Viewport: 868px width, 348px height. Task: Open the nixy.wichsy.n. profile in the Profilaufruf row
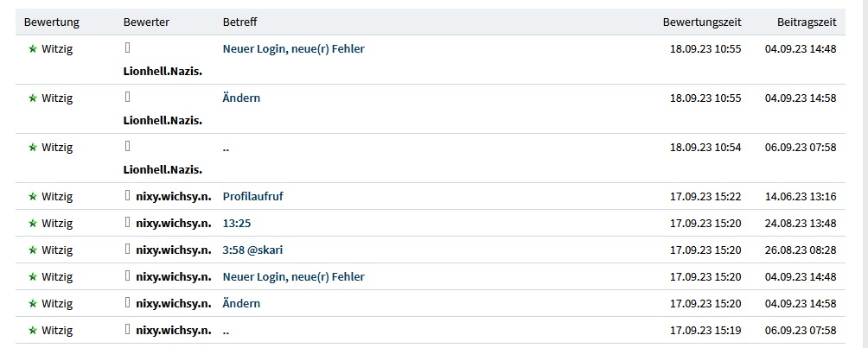[x=173, y=197]
